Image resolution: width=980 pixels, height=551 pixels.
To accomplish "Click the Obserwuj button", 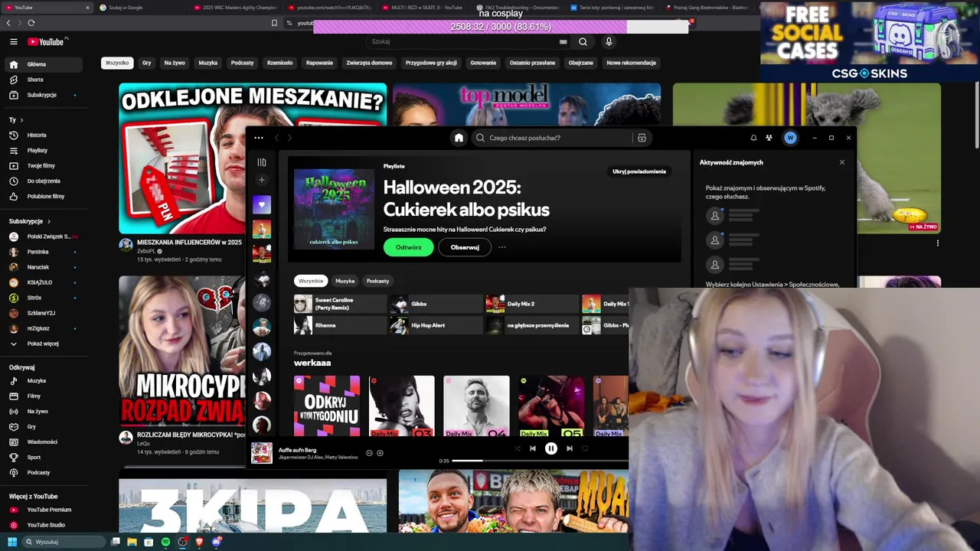I will coord(465,247).
